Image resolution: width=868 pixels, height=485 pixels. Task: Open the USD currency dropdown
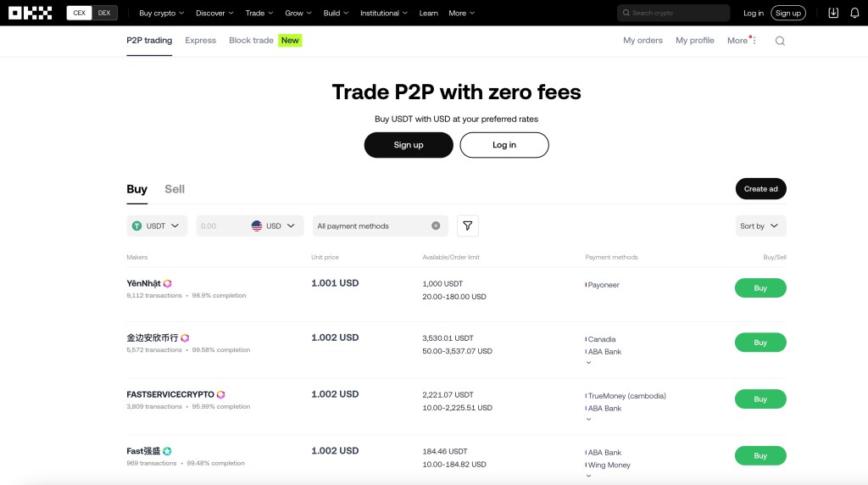(x=276, y=226)
